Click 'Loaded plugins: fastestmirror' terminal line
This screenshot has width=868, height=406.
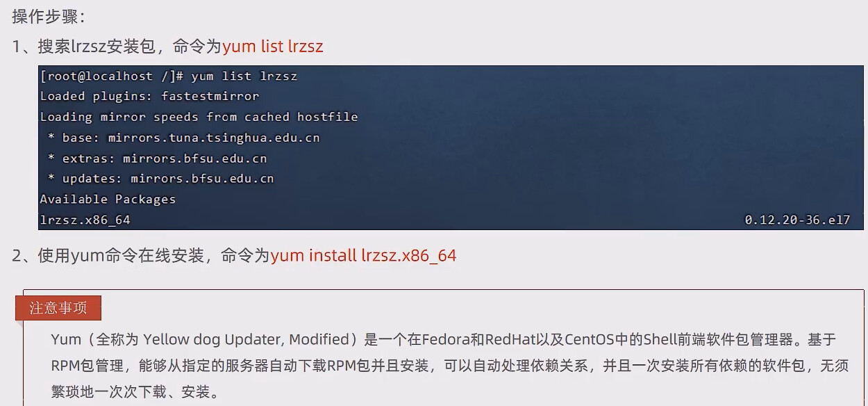[149, 96]
